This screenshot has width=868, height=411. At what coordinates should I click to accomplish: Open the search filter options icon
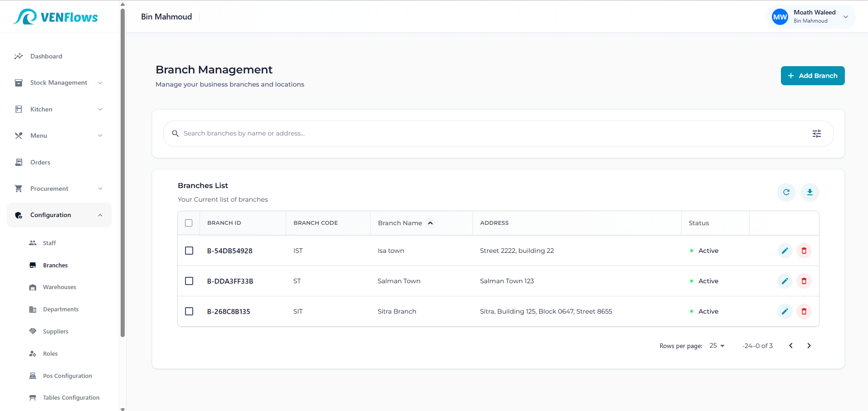pos(816,134)
